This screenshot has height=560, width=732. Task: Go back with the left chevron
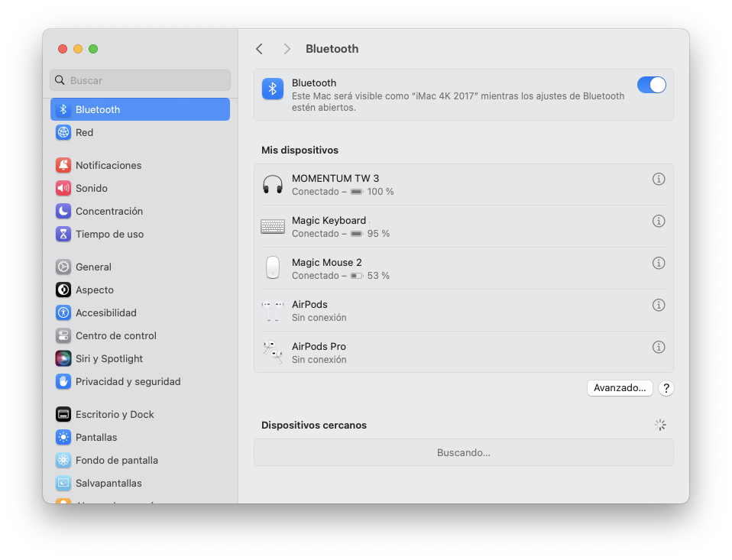[x=260, y=49]
